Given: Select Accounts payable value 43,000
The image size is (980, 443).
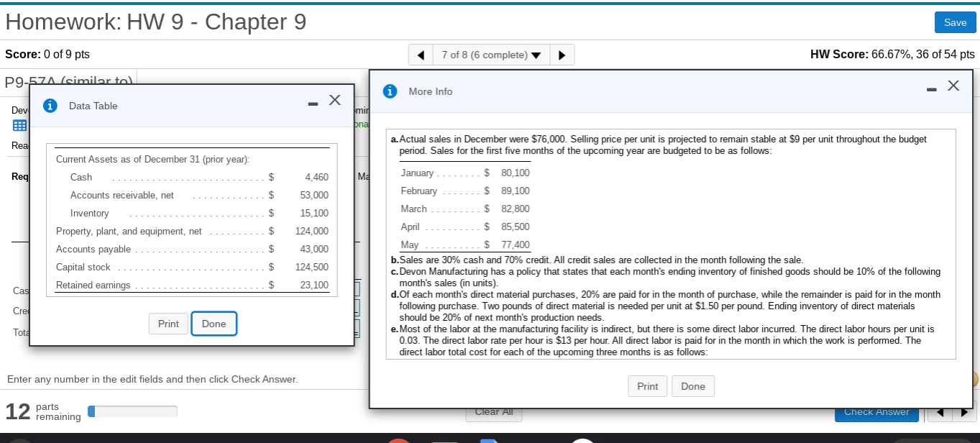Looking at the screenshot, I should 314,249.
